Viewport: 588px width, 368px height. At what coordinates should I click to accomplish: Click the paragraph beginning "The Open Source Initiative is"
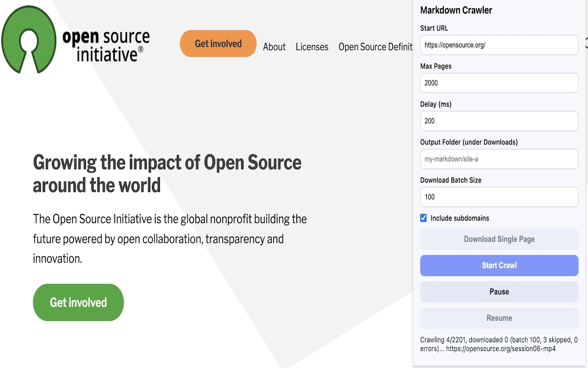pos(170,239)
